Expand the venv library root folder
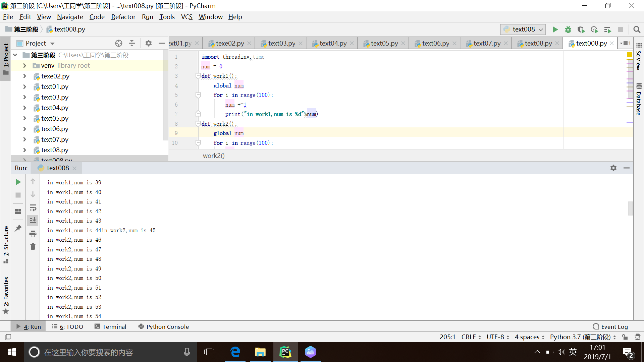Image resolution: width=644 pixels, height=362 pixels. (x=24, y=66)
